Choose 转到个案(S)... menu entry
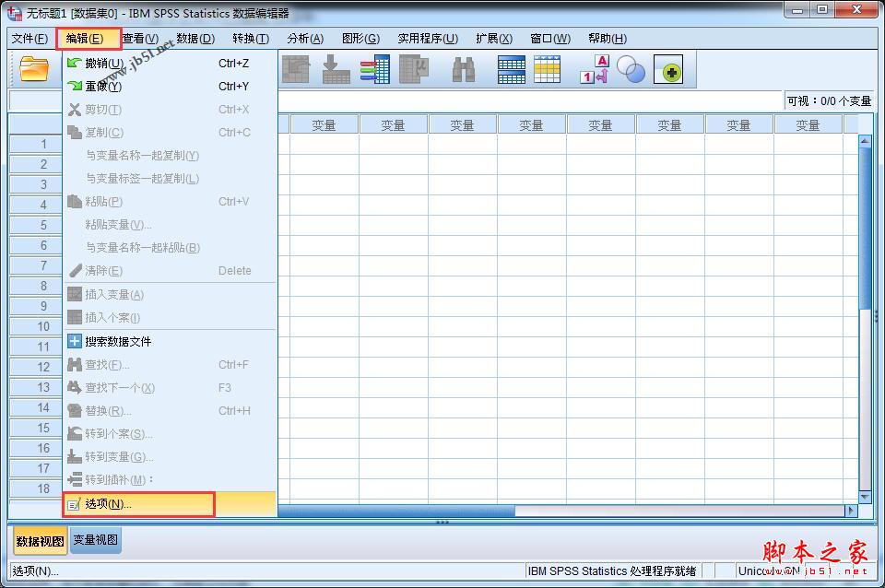Viewport: 885px width, 588px height. click(x=170, y=434)
